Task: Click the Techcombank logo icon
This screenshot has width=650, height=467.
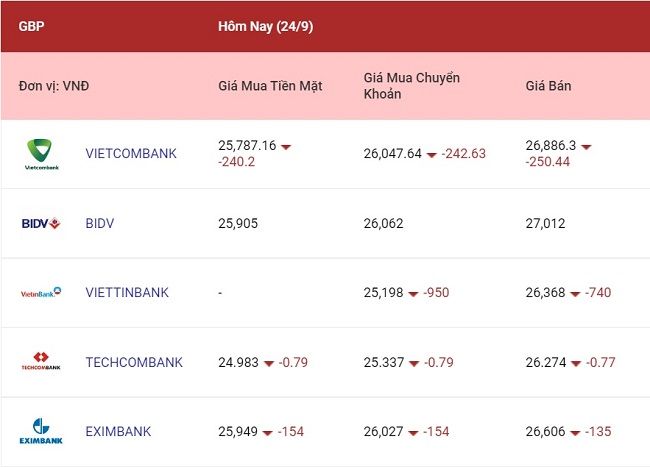Action: 41,361
